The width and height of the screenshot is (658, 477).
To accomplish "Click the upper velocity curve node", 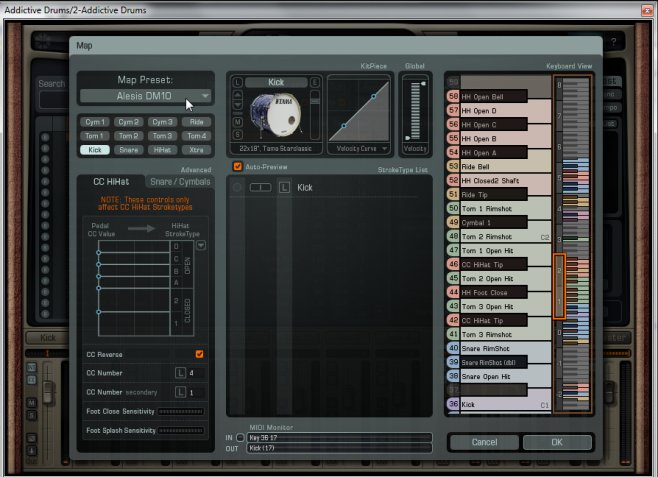I will [x=373, y=96].
